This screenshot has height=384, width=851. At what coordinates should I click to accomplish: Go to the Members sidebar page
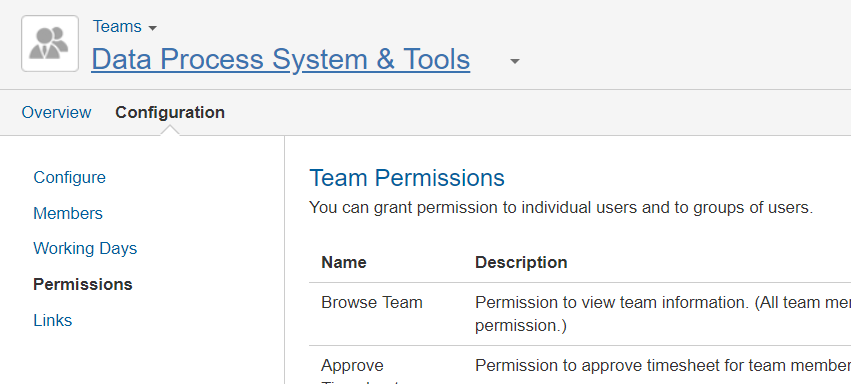tap(68, 213)
